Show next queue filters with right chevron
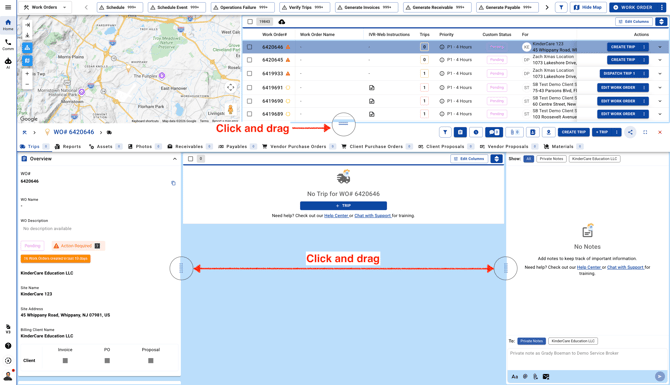The width and height of the screenshot is (670, 385). click(547, 7)
